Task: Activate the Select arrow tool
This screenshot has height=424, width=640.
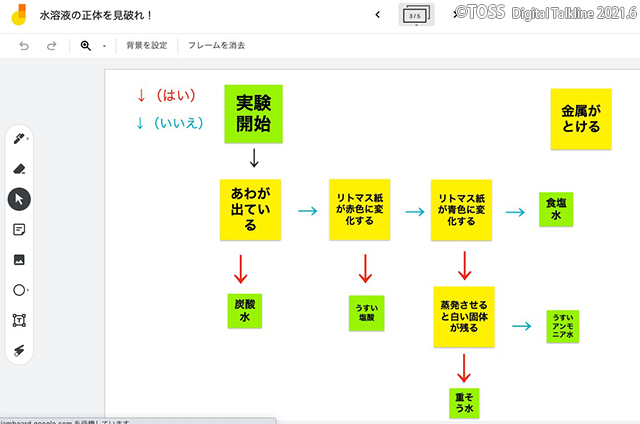Action: coord(19,199)
